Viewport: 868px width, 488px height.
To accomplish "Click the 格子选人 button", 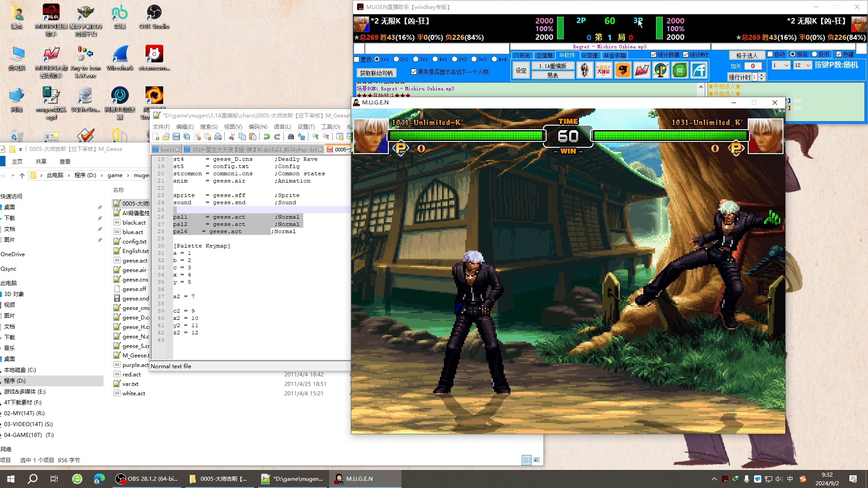I will pos(746,55).
